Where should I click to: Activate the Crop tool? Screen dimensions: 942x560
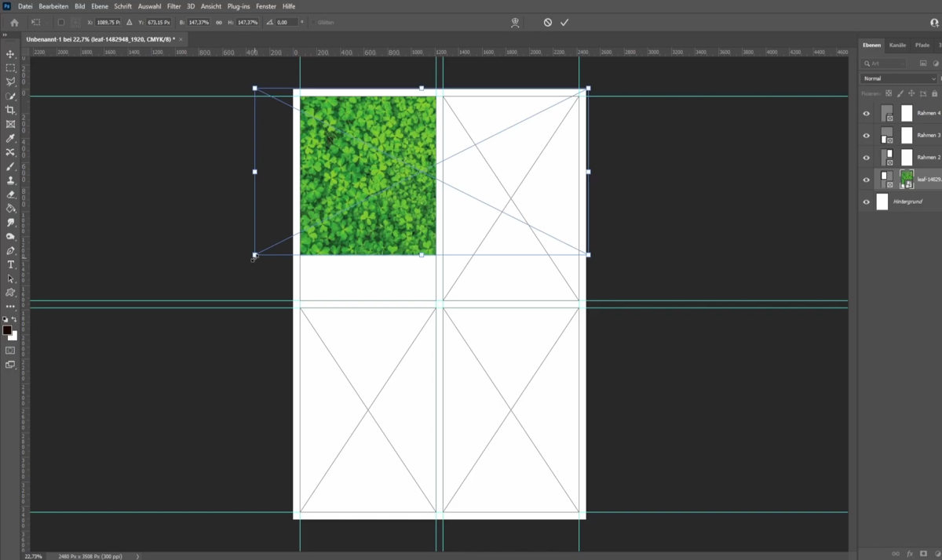pyautogui.click(x=10, y=110)
